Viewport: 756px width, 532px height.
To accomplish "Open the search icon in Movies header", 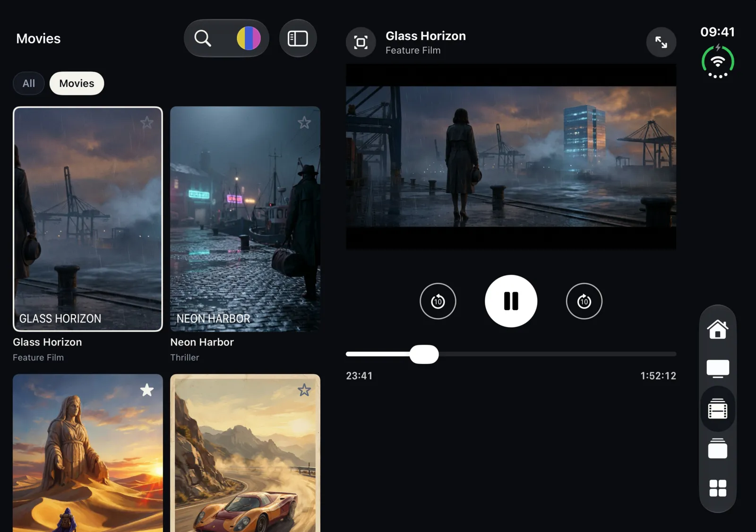I will [203, 38].
